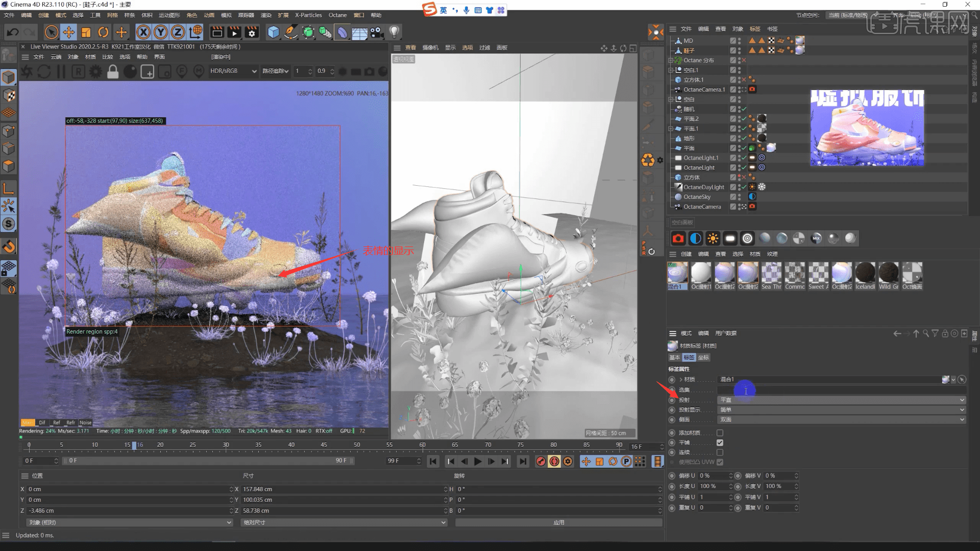
Task: Open the X-Particles menu
Action: point(308,15)
